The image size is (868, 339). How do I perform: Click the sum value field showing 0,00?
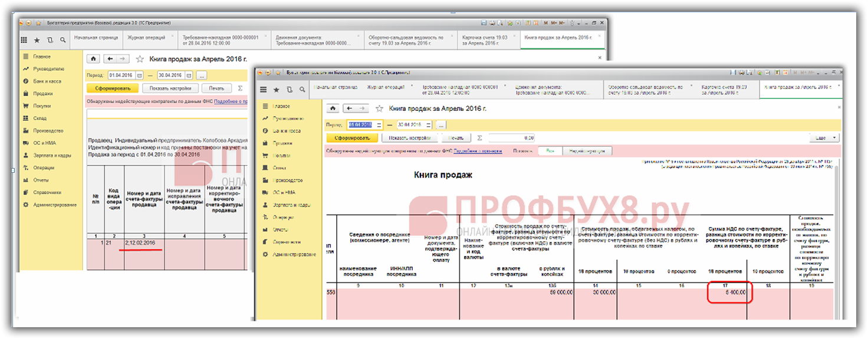[x=511, y=138]
